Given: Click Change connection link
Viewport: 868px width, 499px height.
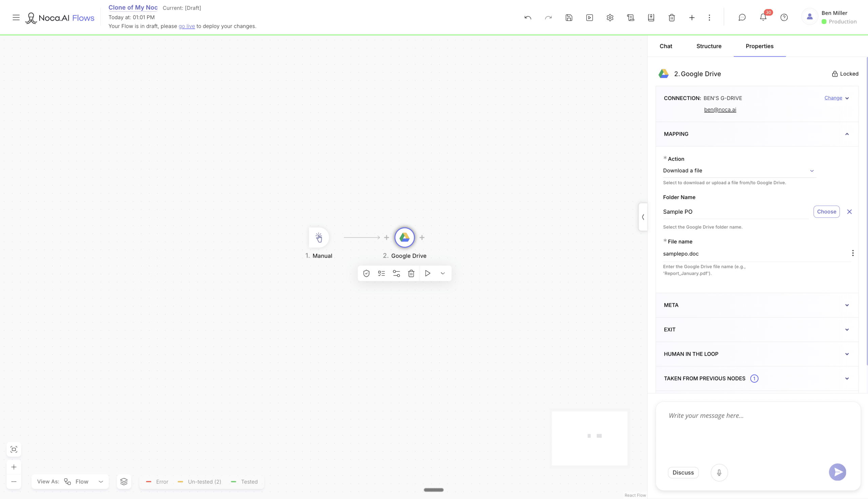Looking at the screenshot, I should [833, 98].
